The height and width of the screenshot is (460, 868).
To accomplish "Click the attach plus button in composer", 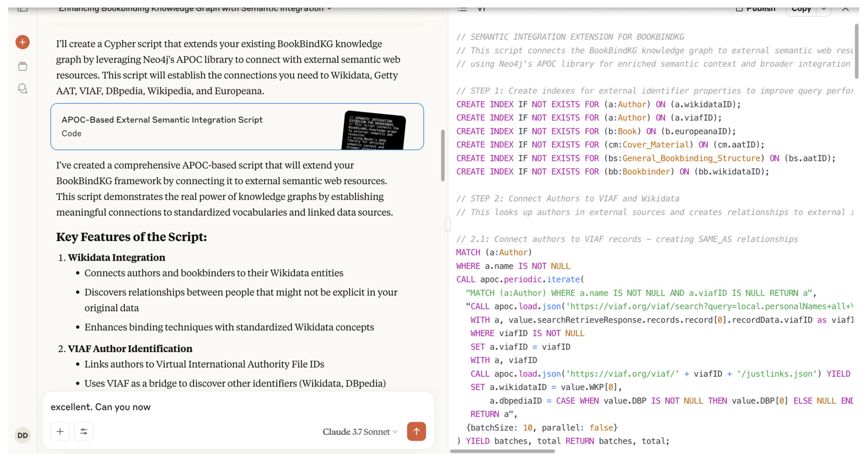I will point(60,431).
